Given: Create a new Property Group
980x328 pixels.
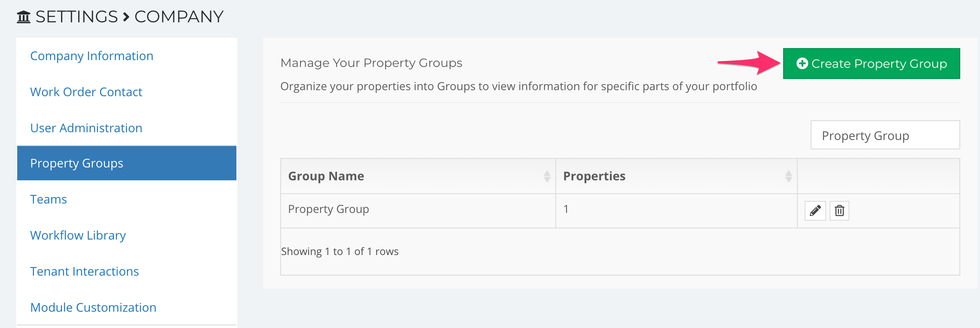Looking at the screenshot, I should tap(871, 64).
